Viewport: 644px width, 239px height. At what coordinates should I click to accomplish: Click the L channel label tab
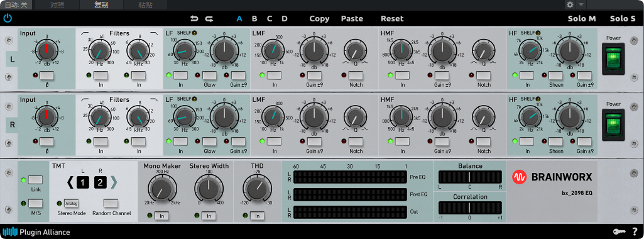pyautogui.click(x=12, y=59)
